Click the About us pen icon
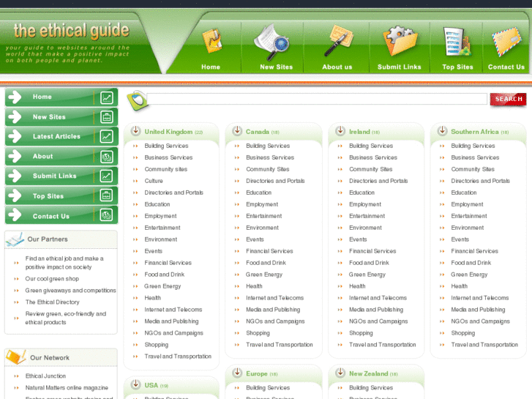This screenshot has width=532, height=399. coord(338,40)
